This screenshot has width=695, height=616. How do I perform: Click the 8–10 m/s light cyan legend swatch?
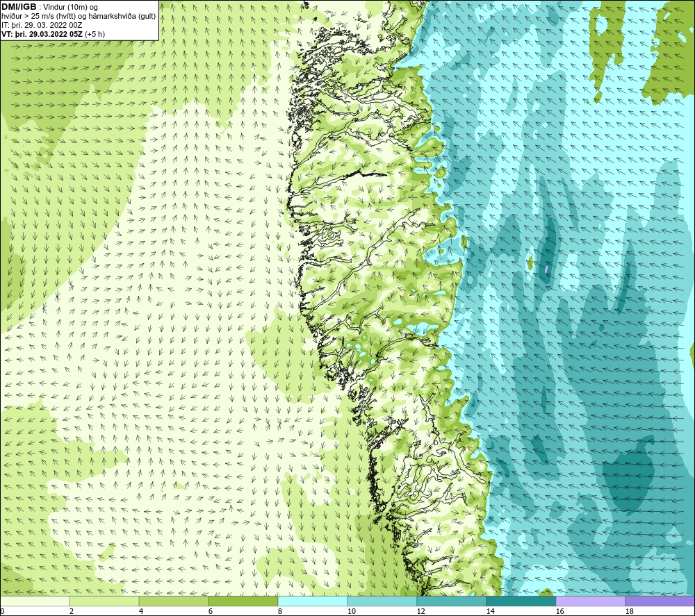pyautogui.click(x=313, y=601)
